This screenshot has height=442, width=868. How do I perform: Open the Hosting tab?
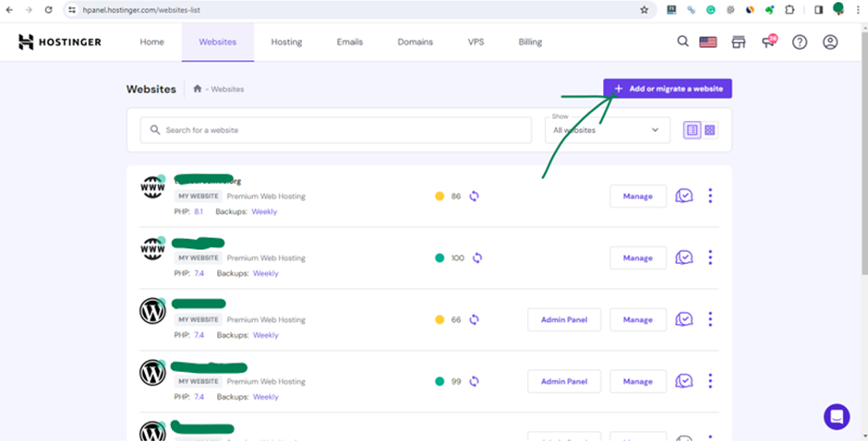(x=286, y=42)
